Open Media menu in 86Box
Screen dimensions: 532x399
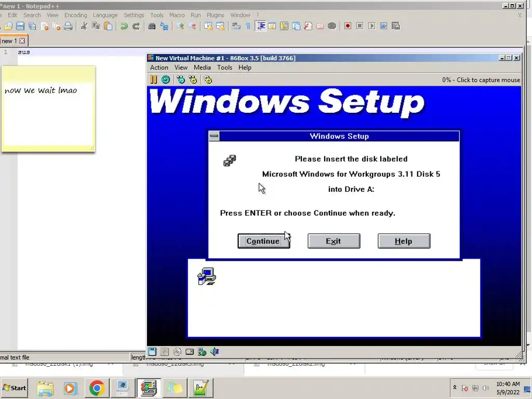click(202, 68)
